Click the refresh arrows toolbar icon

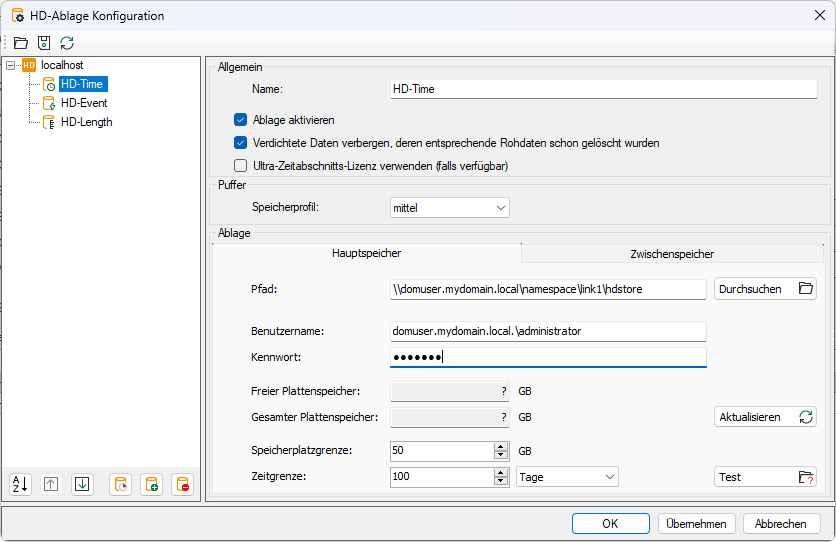point(67,43)
